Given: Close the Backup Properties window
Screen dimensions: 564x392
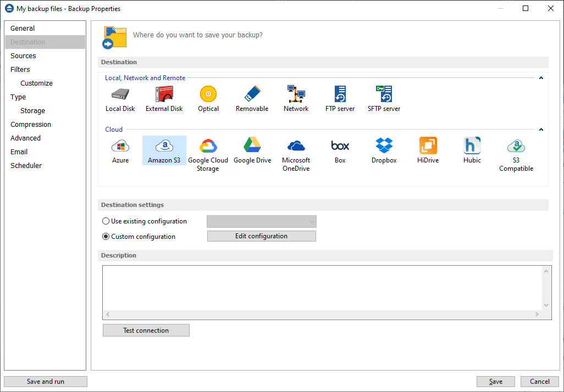Looking at the screenshot, I should (x=551, y=8).
